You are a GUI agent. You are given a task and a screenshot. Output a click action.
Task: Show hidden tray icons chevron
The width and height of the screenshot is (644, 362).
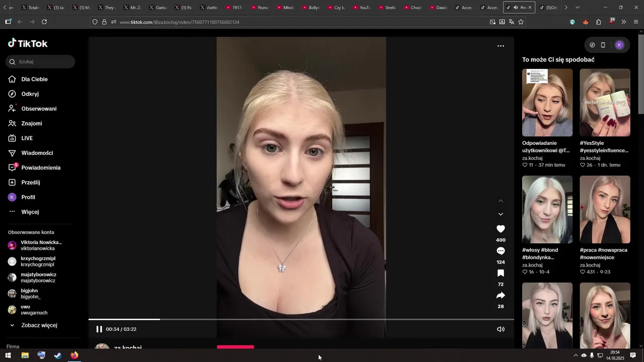(x=576, y=355)
